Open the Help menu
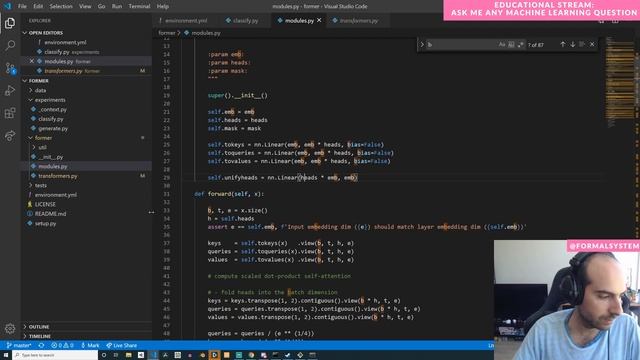This screenshot has width=640, height=360. point(162,6)
